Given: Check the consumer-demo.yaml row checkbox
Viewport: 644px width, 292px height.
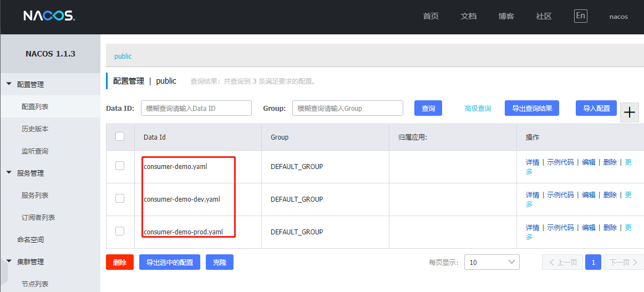Looking at the screenshot, I should 120,166.
